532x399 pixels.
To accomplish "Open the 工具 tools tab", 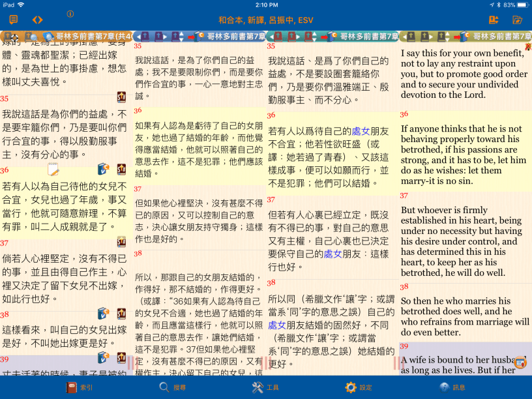I will point(265,387).
